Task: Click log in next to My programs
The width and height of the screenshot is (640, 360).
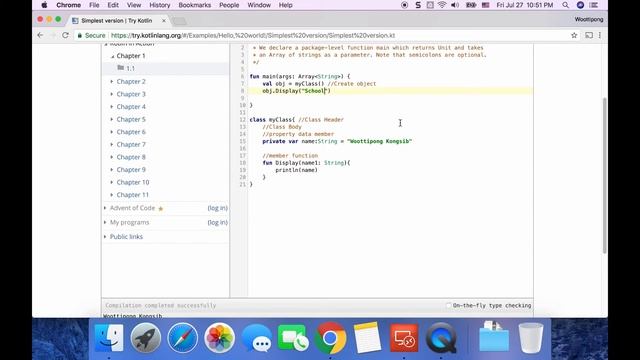Action: click(218, 222)
